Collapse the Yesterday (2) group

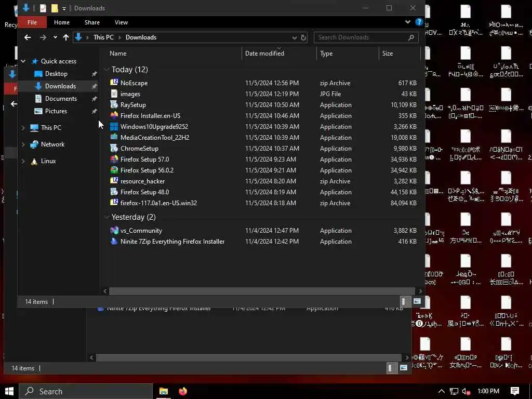(x=107, y=217)
